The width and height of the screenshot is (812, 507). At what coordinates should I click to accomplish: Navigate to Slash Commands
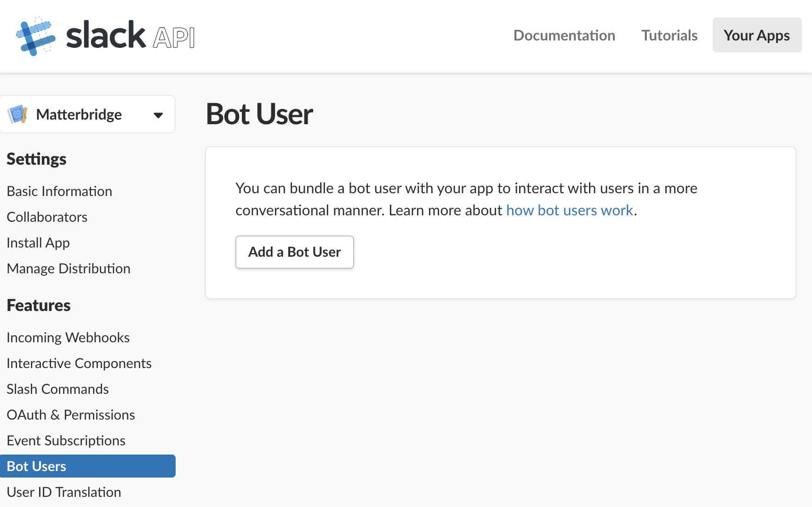pos(57,389)
